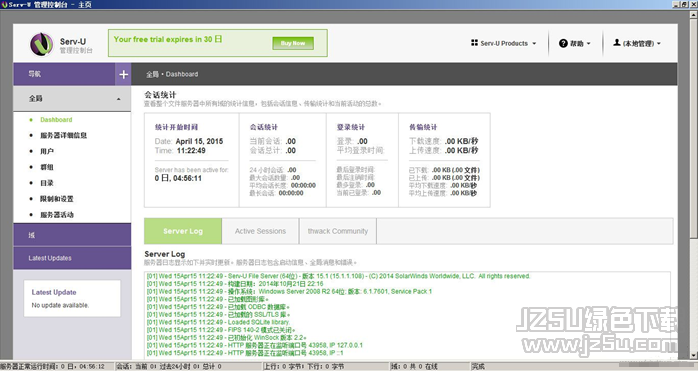Click the Buy Now button
698x371 pixels.
pyautogui.click(x=293, y=43)
